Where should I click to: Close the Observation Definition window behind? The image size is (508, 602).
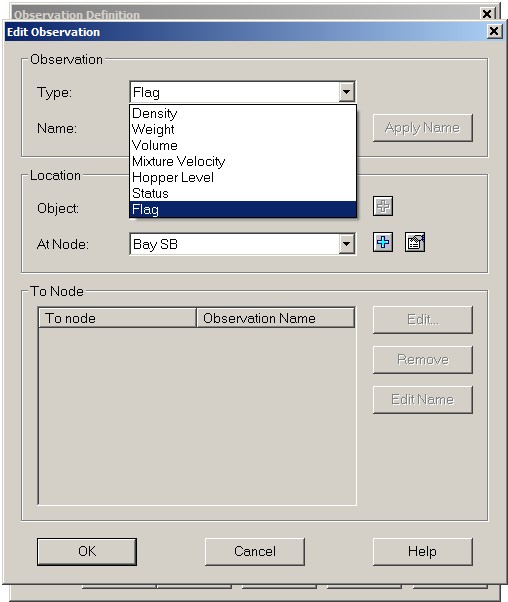486,14
